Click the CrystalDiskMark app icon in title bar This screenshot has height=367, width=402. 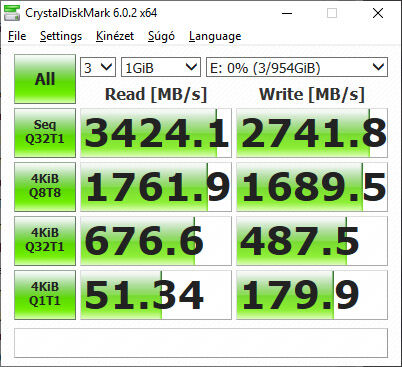coord(12,13)
